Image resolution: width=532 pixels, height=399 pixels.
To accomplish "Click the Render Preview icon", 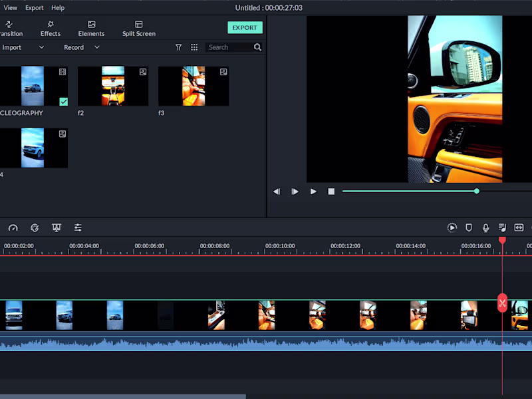I will tap(452, 227).
